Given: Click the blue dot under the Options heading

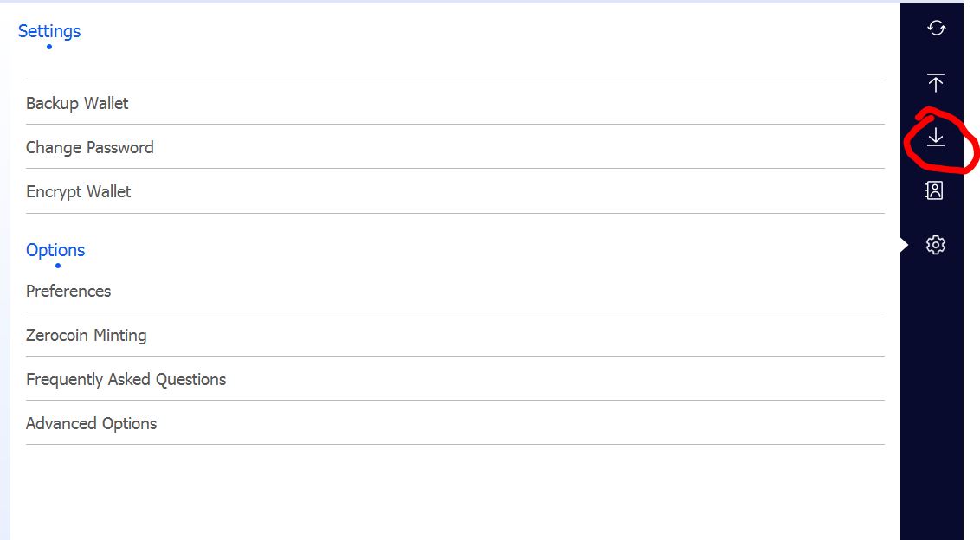Looking at the screenshot, I should point(58,266).
